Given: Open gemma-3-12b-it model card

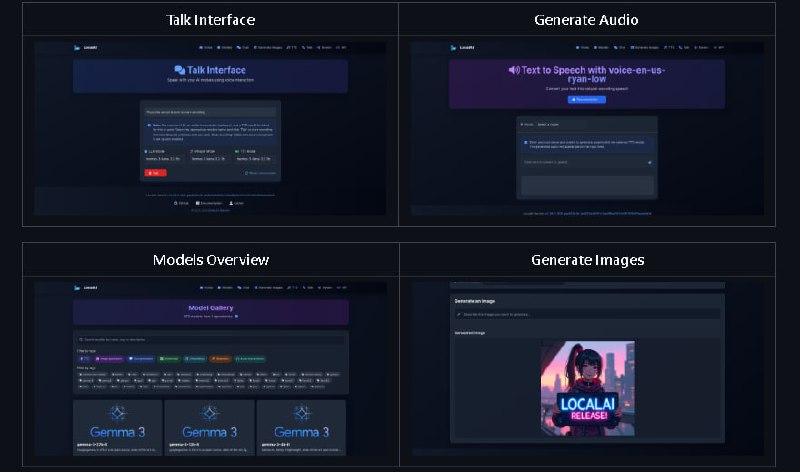Looking at the screenshot, I should [209, 428].
